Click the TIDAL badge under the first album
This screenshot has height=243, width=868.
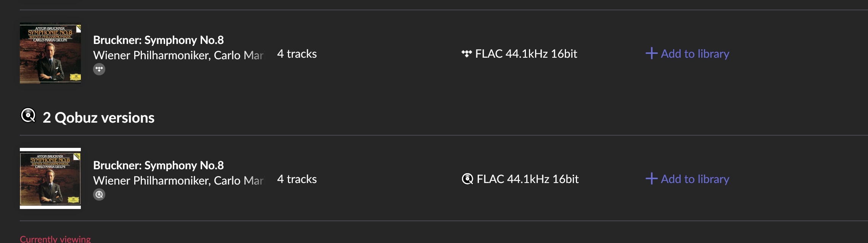(99, 69)
